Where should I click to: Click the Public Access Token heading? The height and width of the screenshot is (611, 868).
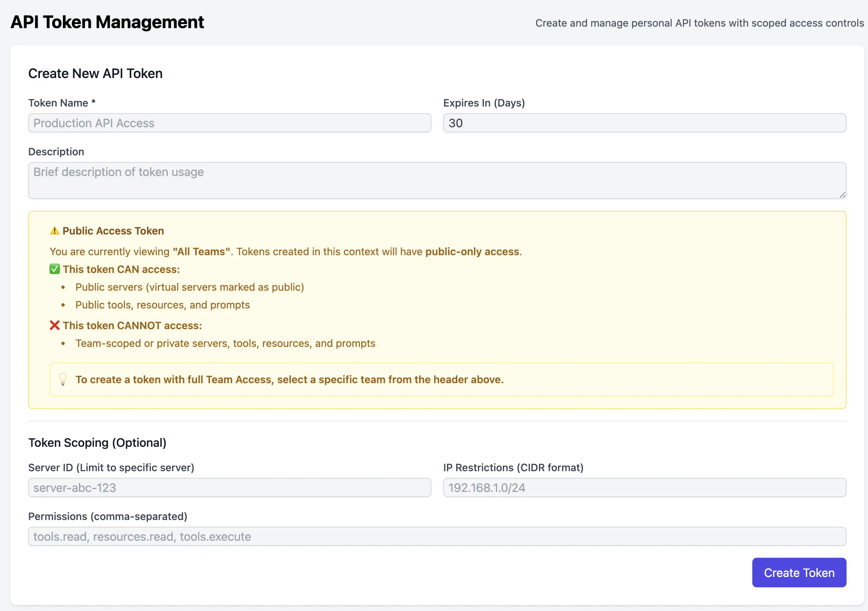(113, 231)
